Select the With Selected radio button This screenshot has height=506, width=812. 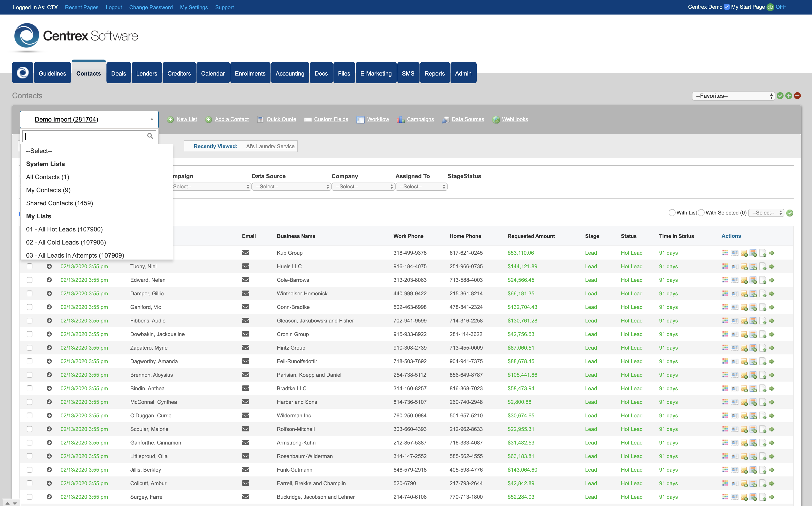701,213
